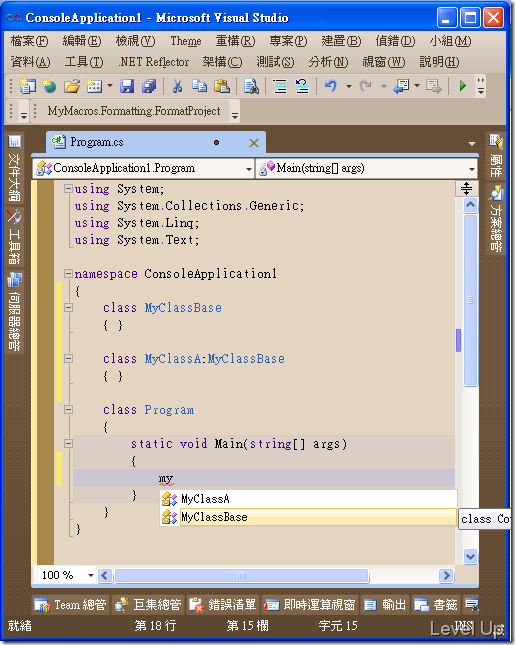Click the uncomment selected lines icon
Viewport: 515px width, 645px height.
click(x=302, y=86)
